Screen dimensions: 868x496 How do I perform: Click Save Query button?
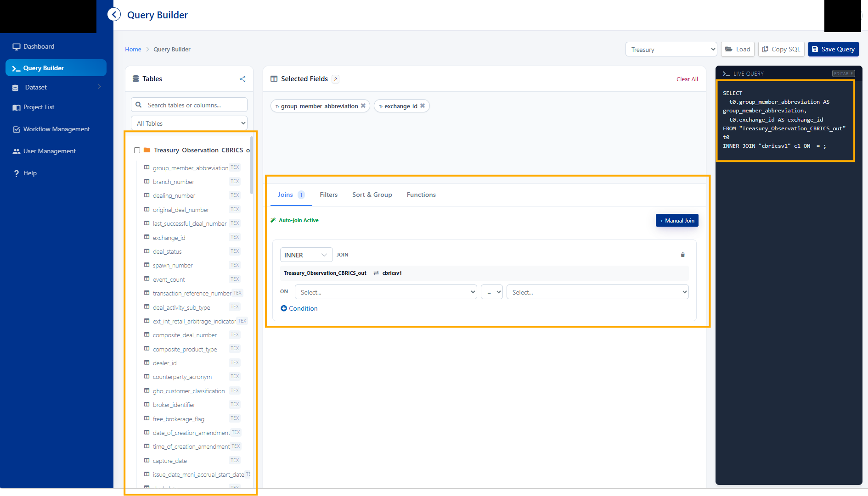(x=833, y=49)
